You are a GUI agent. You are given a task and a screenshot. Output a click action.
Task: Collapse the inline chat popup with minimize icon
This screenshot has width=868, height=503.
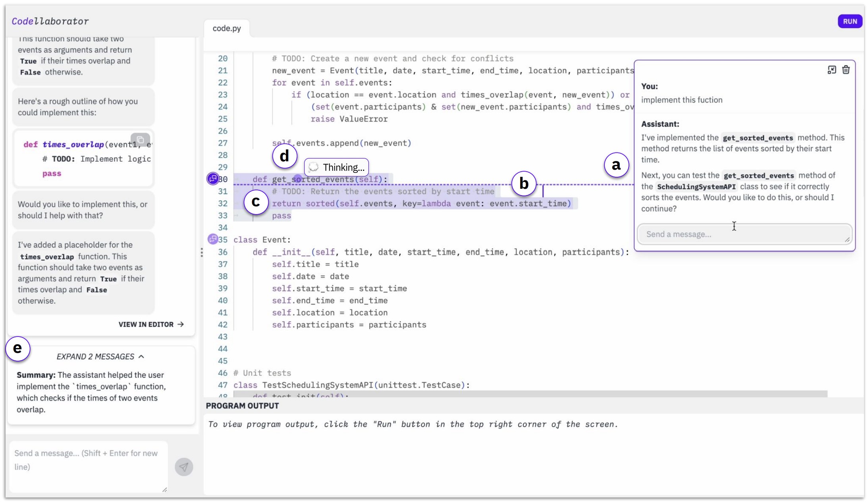point(831,70)
